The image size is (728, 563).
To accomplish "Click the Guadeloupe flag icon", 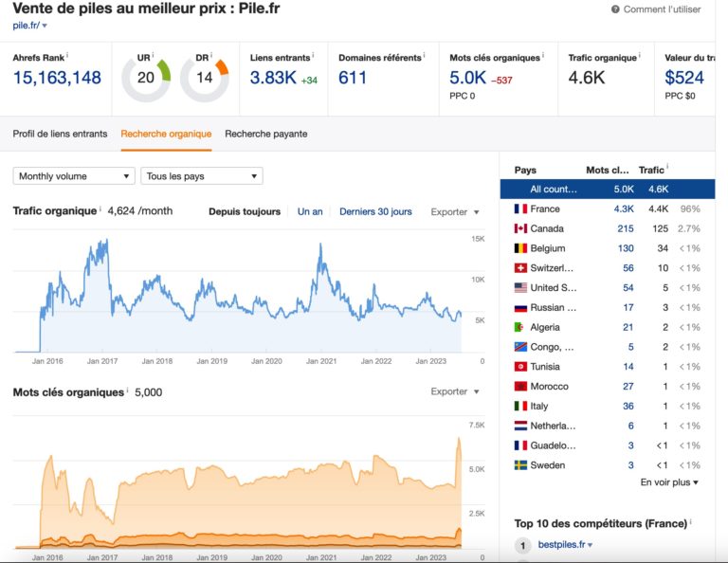I will (x=520, y=445).
